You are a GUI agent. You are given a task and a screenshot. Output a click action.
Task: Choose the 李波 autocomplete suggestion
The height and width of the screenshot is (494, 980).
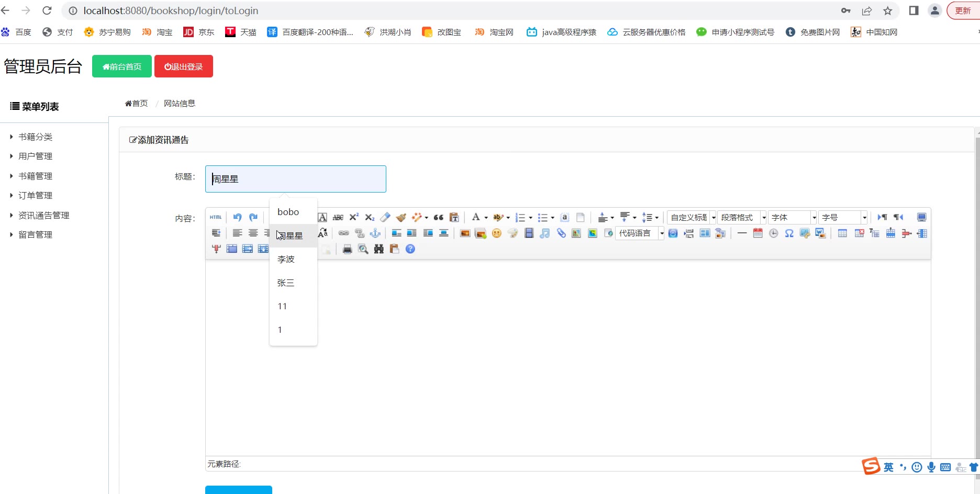[293, 259]
